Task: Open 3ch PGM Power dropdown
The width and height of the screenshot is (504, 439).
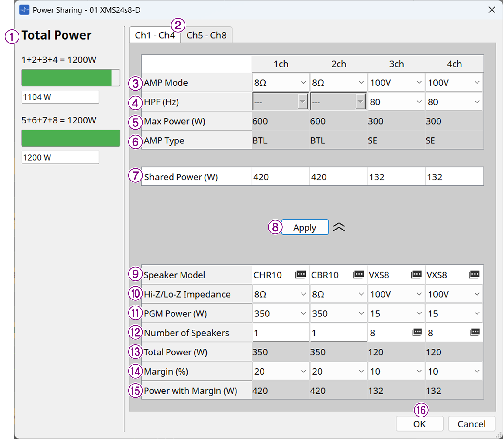Action: (x=396, y=313)
